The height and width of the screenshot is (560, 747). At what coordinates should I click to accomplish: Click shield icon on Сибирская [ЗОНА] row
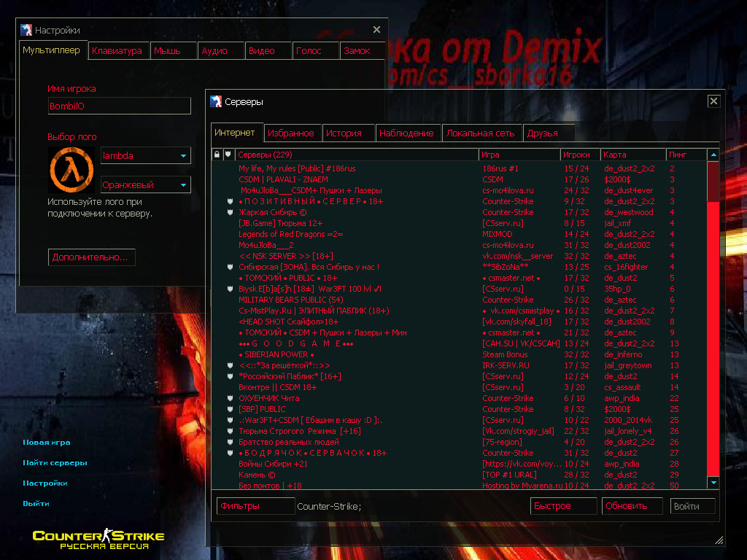230,267
